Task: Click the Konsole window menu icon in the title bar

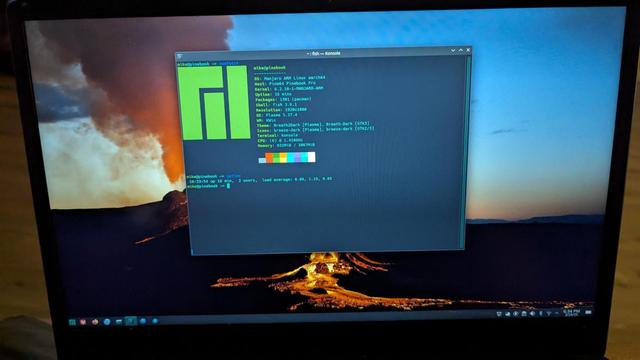Action: point(180,57)
